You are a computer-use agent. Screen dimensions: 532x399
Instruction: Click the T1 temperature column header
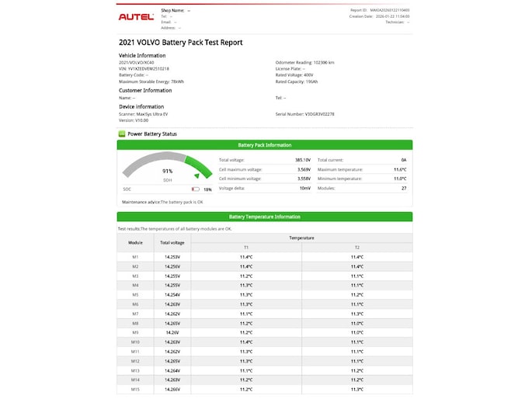246,247
